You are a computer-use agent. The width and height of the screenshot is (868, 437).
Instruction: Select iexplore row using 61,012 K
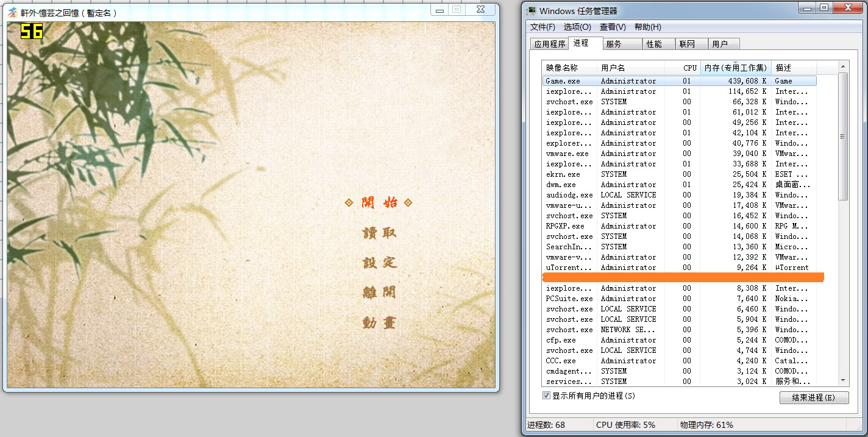679,112
